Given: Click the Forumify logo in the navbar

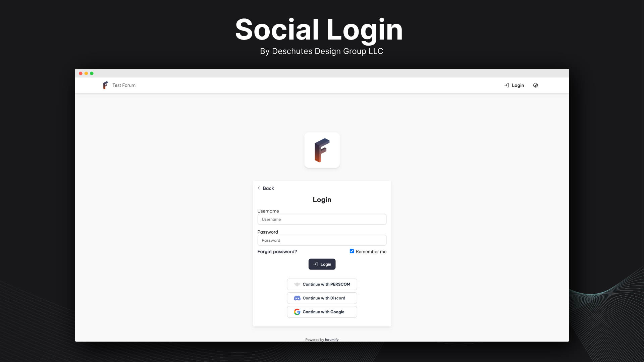Looking at the screenshot, I should [106, 85].
